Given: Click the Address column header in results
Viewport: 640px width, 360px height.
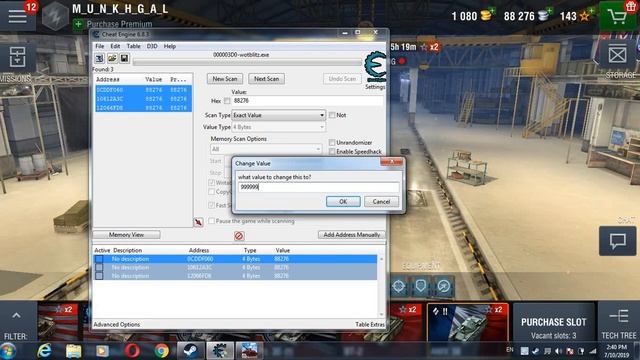Looking at the screenshot, I should [x=108, y=79].
